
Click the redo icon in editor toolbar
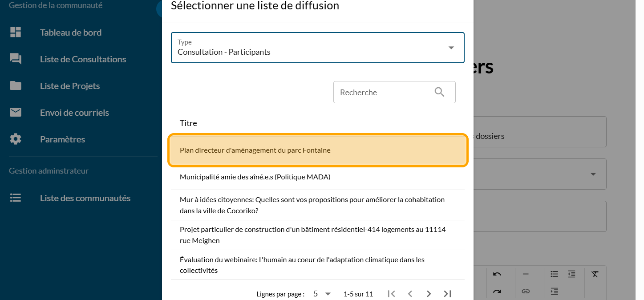pos(497,291)
